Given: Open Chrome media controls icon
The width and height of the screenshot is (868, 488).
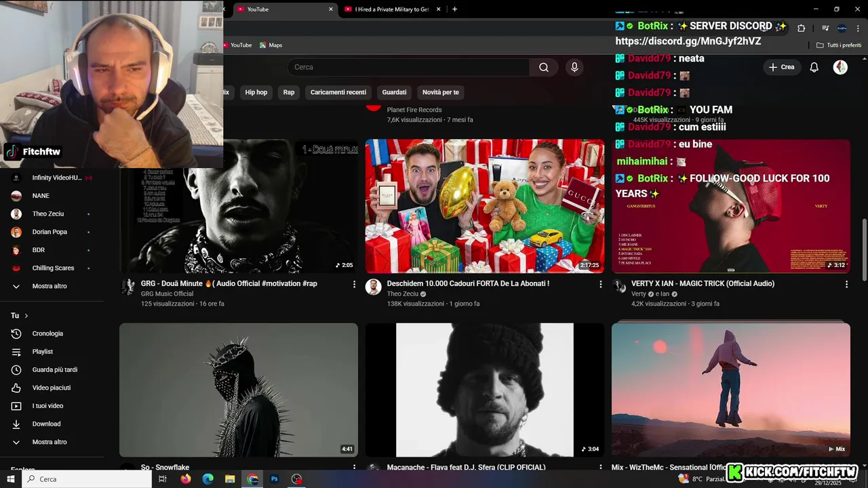Looking at the screenshot, I should [x=825, y=28].
